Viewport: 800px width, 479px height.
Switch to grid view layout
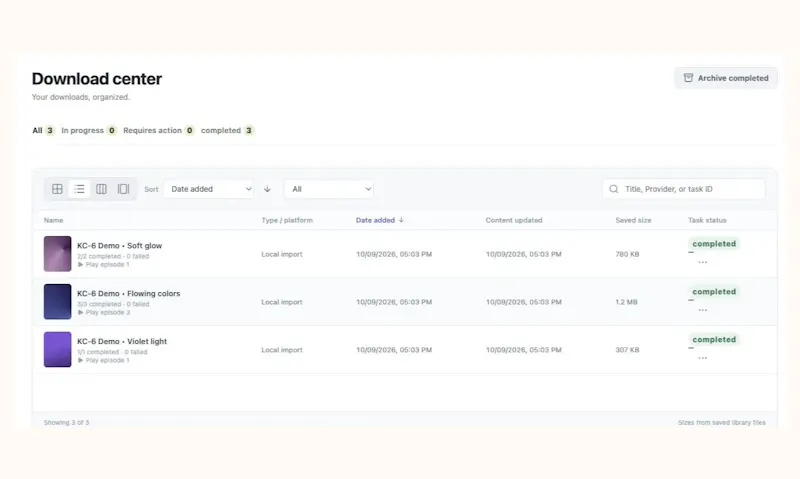pyautogui.click(x=57, y=189)
